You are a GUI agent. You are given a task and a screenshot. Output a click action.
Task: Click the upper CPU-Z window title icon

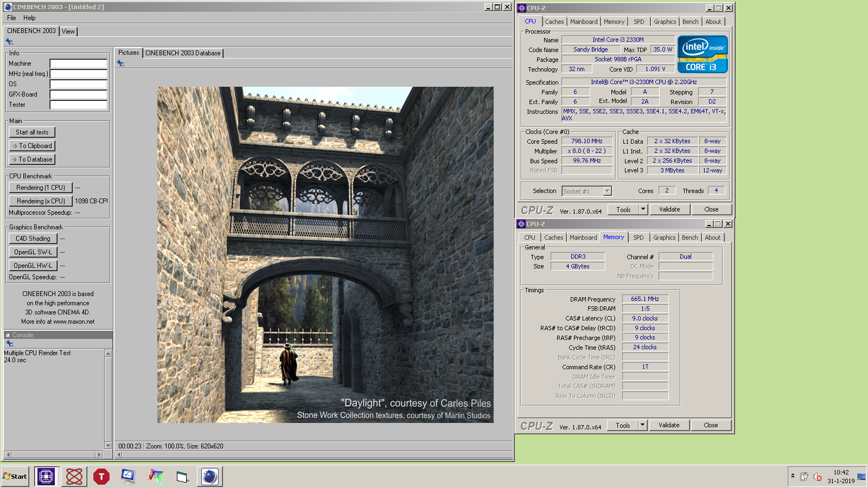coord(522,8)
